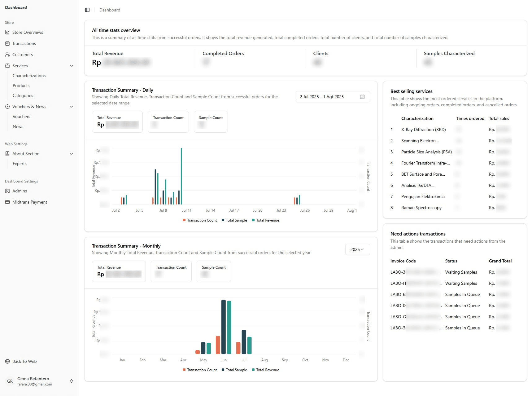Click the Transactions sidebar icon
Viewport: 532px width, 396px height.
click(x=7, y=43)
